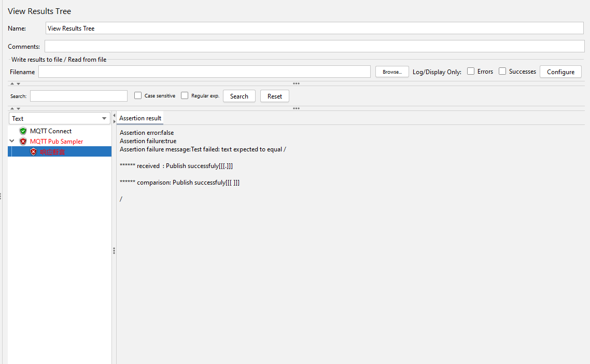590x364 pixels.
Task: Click the 'Assertion error:false' line
Action: point(147,133)
